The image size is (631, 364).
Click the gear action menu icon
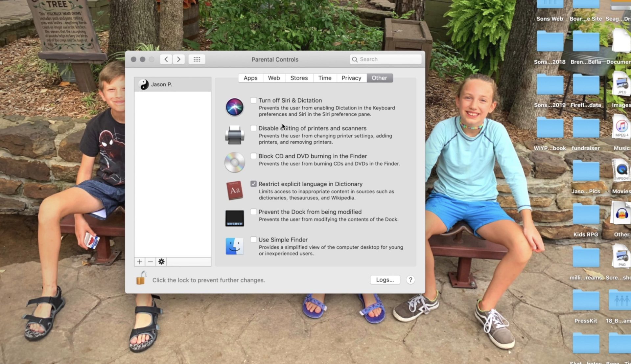tap(161, 262)
